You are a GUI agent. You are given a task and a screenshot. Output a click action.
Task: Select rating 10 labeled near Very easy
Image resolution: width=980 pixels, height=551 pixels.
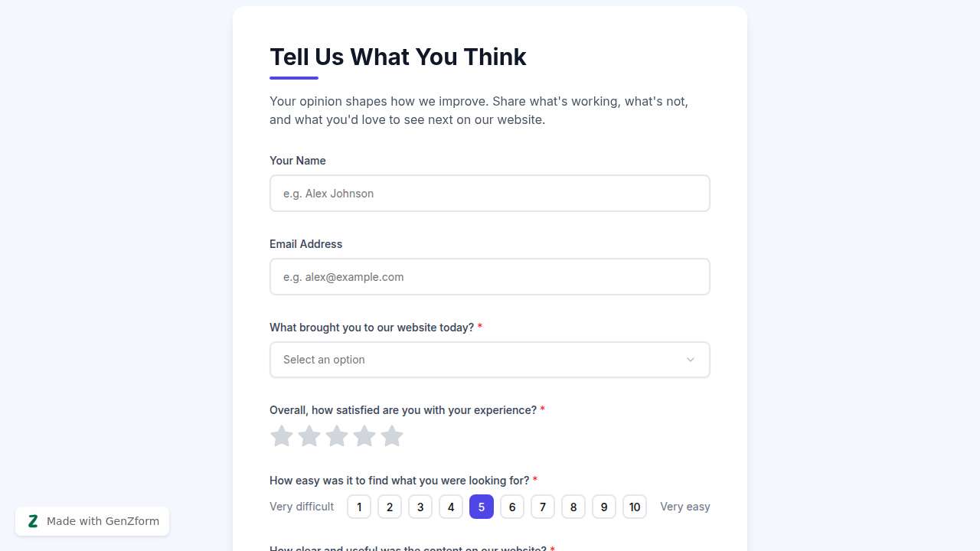coord(635,507)
